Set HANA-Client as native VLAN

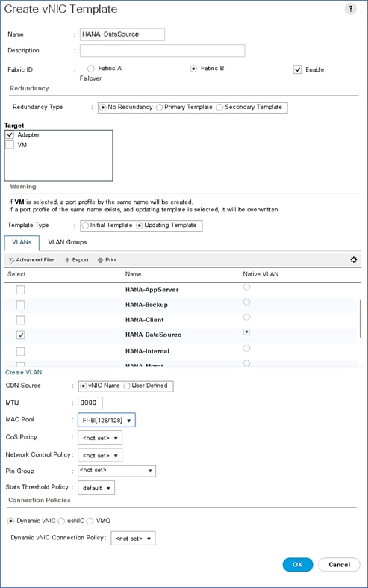tap(246, 317)
